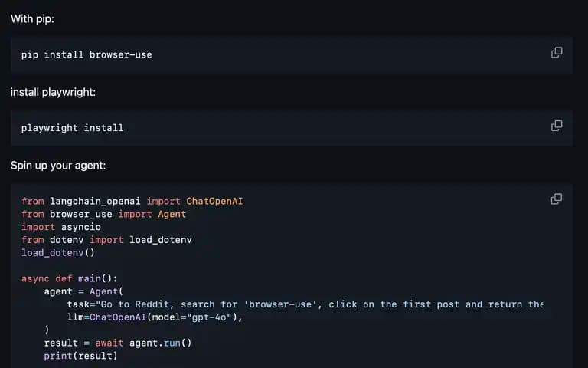Click the 'pip install browser-use' command text
Screen dimensions: 588x368
click(87, 55)
